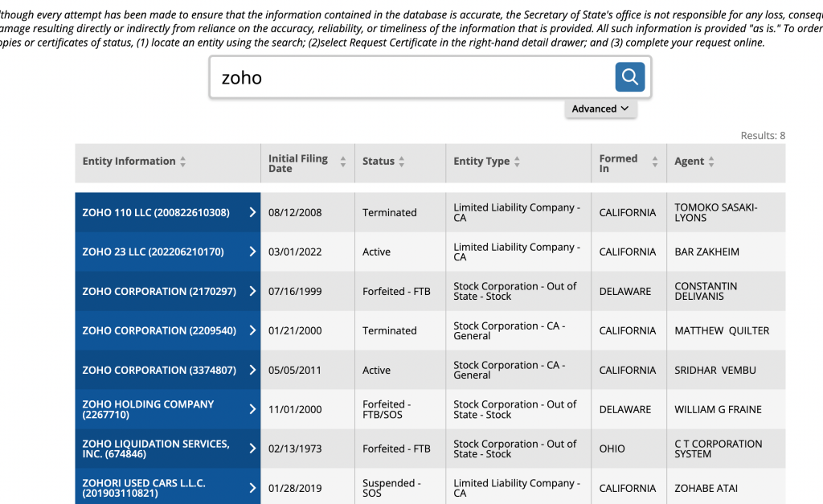
Task: Sort by Entity Type column arrows
Action: tap(518, 162)
